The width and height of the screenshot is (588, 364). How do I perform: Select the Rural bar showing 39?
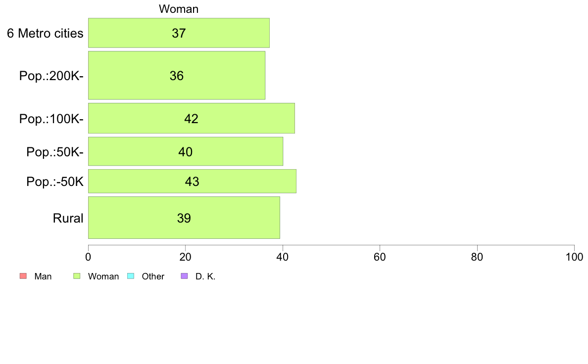click(184, 218)
